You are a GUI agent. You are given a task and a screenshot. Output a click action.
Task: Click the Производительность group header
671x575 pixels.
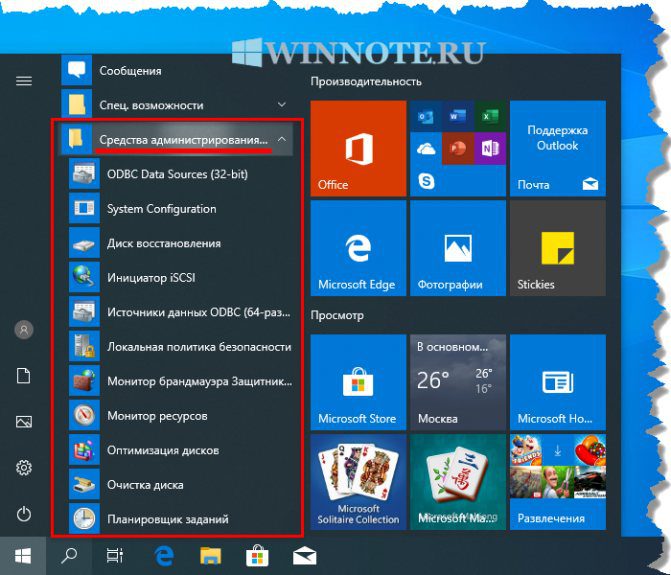pos(366,81)
